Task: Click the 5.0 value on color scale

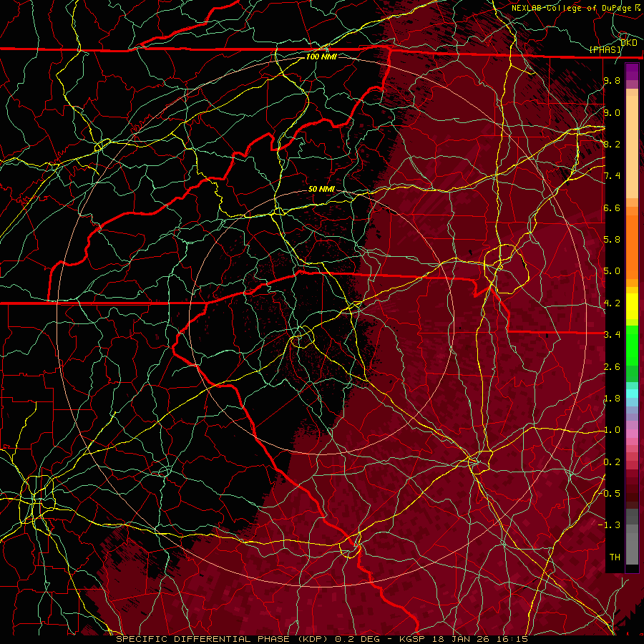Action: [x=612, y=271]
